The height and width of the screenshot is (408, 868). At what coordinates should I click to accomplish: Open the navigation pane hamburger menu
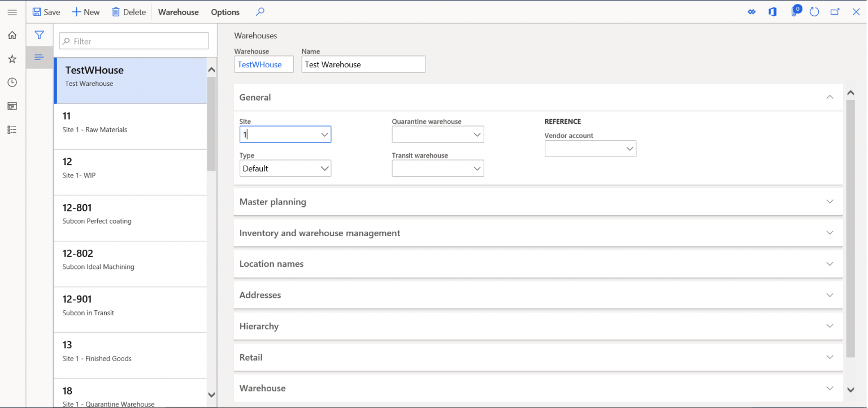coord(12,11)
